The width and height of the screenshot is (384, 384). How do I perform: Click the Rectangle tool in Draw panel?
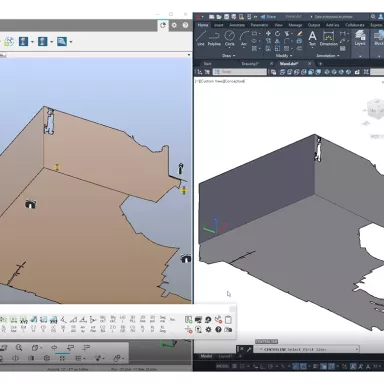coord(255,33)
